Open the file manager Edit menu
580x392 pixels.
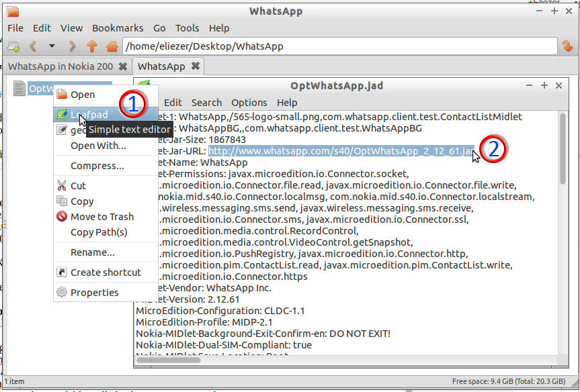click(42, 28)
